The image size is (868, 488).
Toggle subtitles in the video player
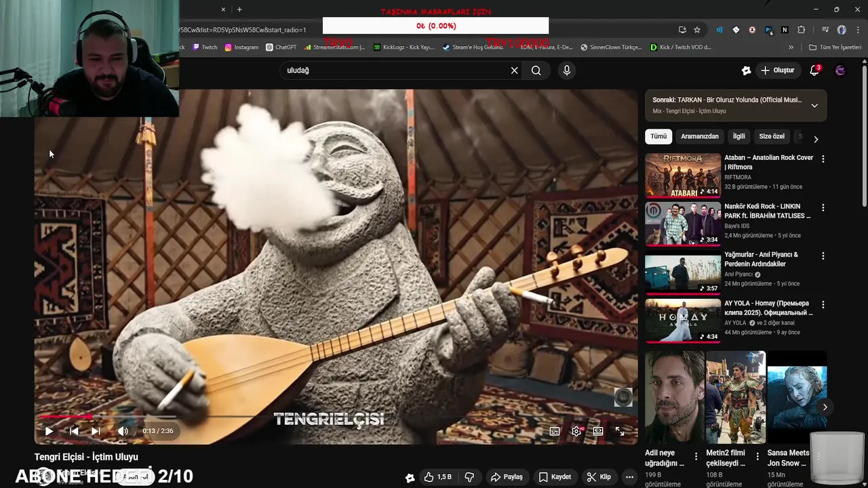pos(555,431)
